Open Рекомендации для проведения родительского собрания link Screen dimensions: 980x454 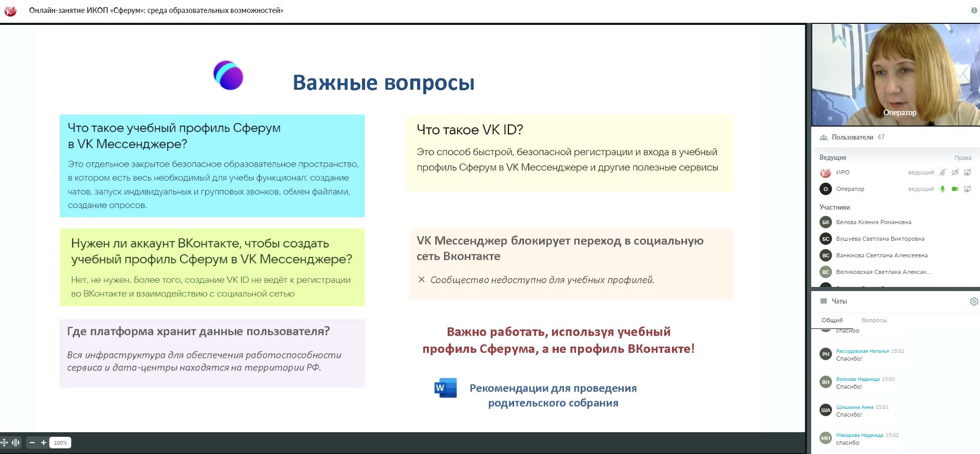click(x=553, y=395)
